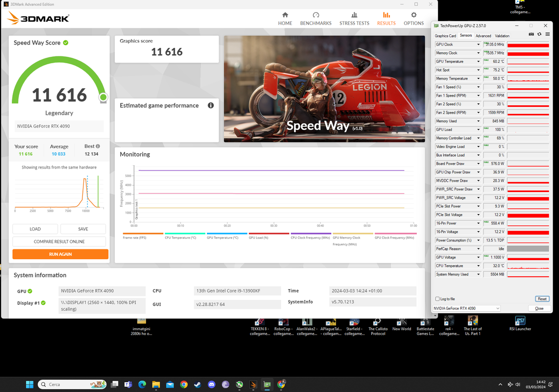The height and width of the screenshot is (392, 559).
Task: Switch to GPU-Z via its taskbar icon
Action: click(x=267, y=384)
